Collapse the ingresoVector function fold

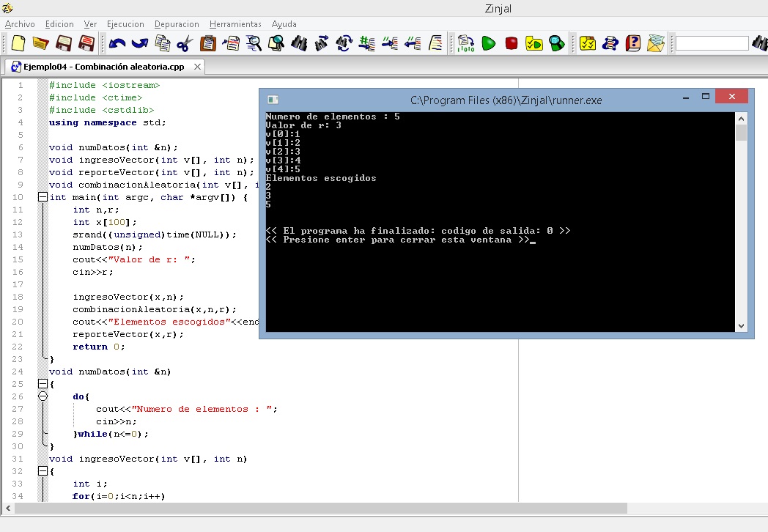(42, 470)
